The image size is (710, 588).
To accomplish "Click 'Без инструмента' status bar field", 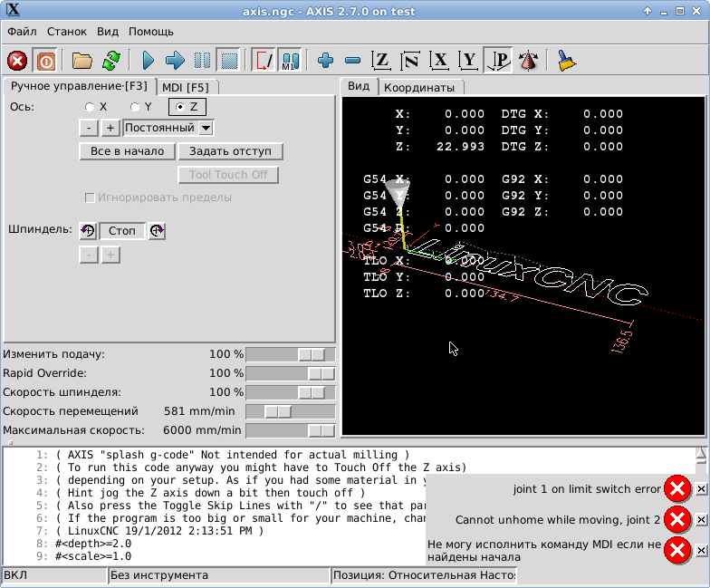I will pyautogui.click(x=219, y=575).
